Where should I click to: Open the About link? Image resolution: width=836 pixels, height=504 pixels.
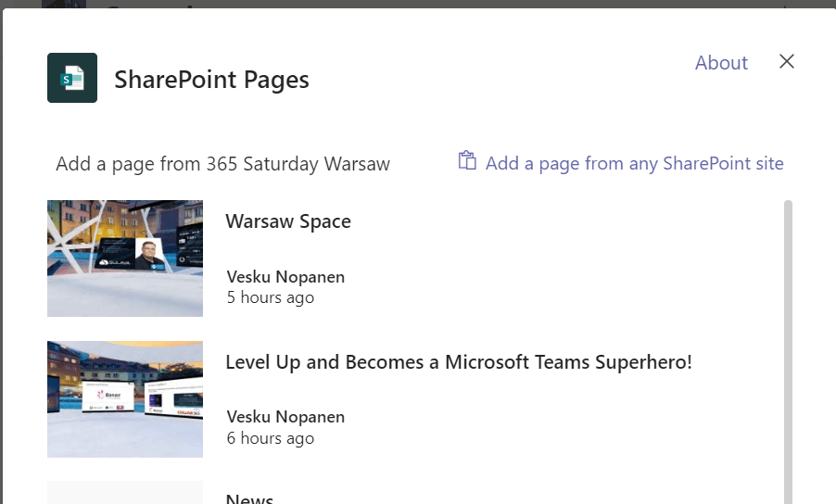pos(721,63)
